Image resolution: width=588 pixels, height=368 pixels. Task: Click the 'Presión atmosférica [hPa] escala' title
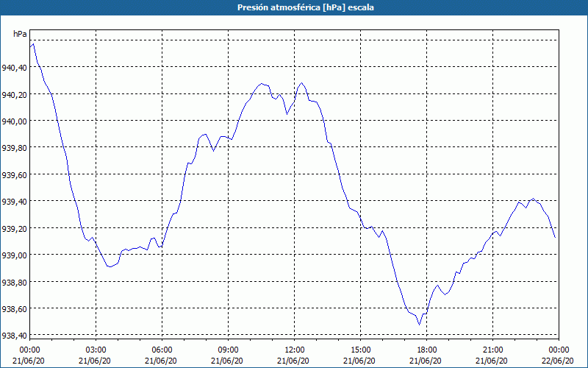305,7
